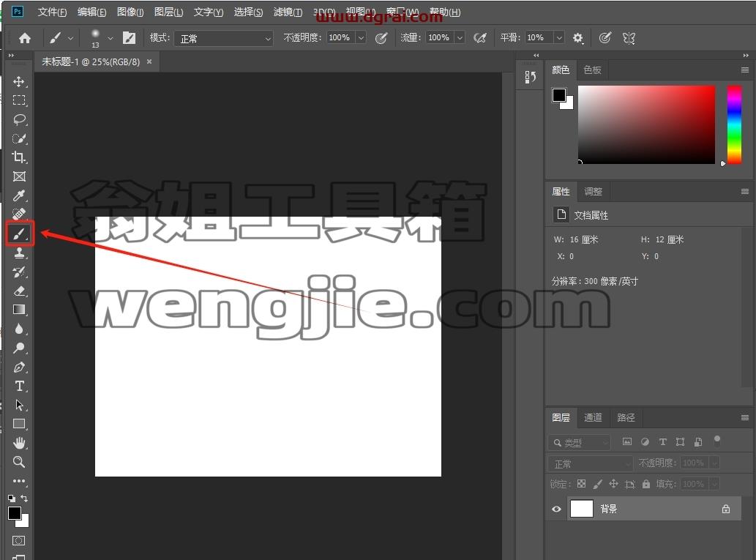Select the Move tool
The width and height of the screenshot is (756, 560).
click(19, 81)
